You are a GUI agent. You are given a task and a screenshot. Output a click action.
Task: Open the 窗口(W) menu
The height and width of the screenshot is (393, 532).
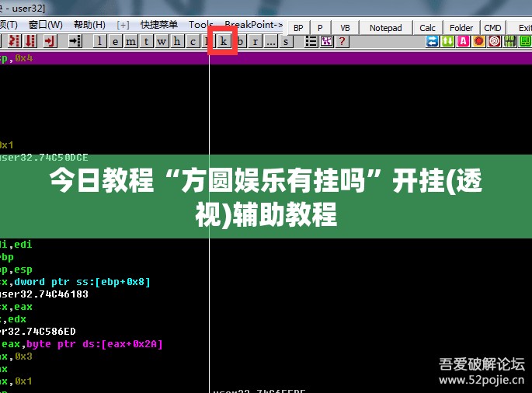(x=46, y=25)
